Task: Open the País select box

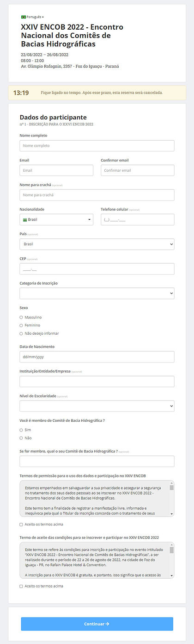Action: 97,244
